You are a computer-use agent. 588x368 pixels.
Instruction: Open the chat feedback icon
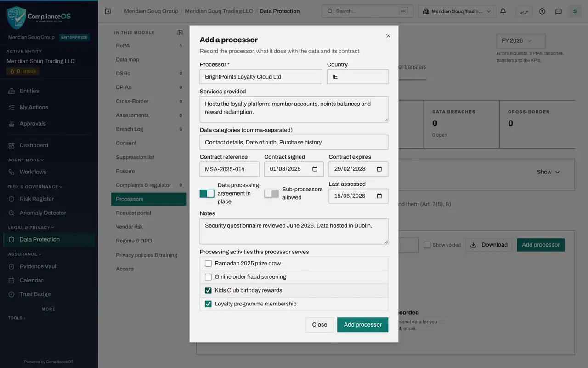tap(559, 11)
